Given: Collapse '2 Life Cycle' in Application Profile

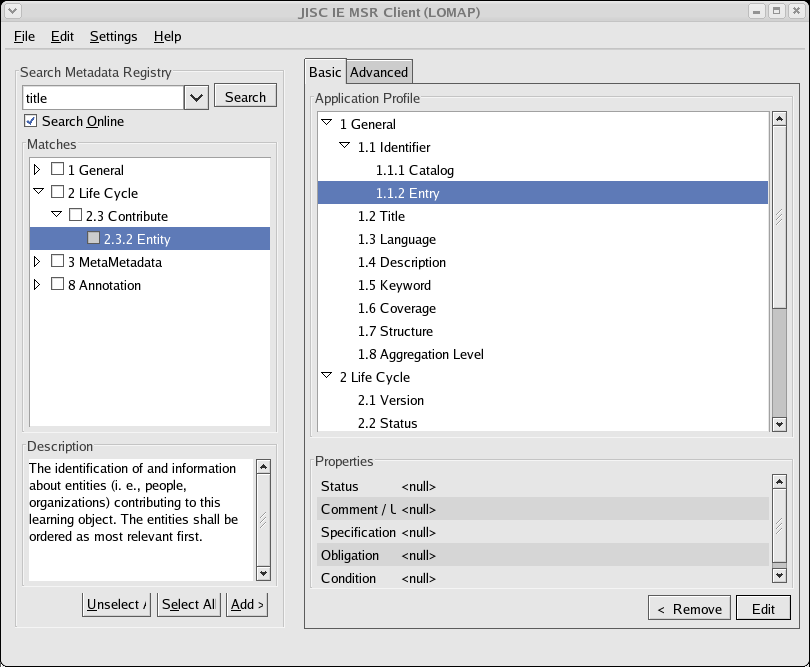Looking at the screenshot, I should tap(326, 376).
